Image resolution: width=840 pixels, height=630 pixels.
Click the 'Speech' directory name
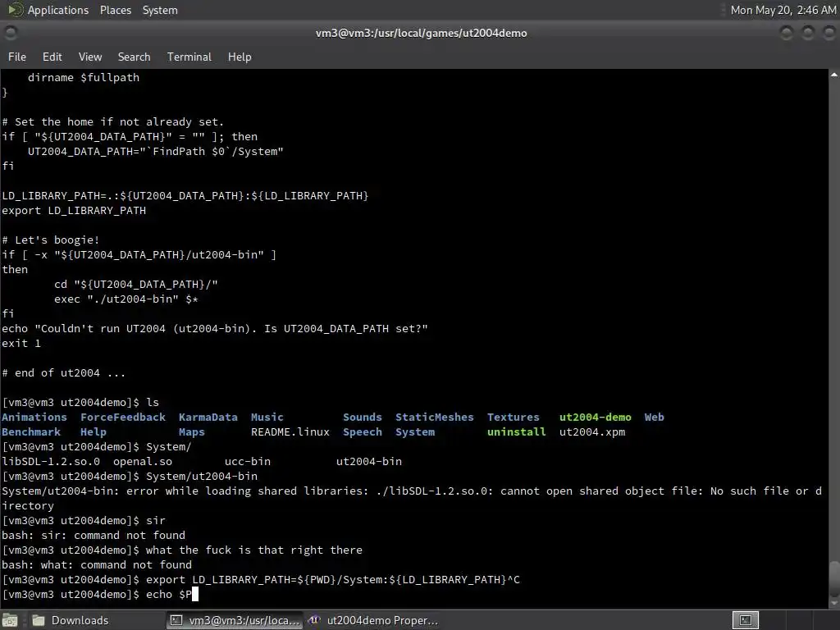pyautogui.click(x=362, y=431)
